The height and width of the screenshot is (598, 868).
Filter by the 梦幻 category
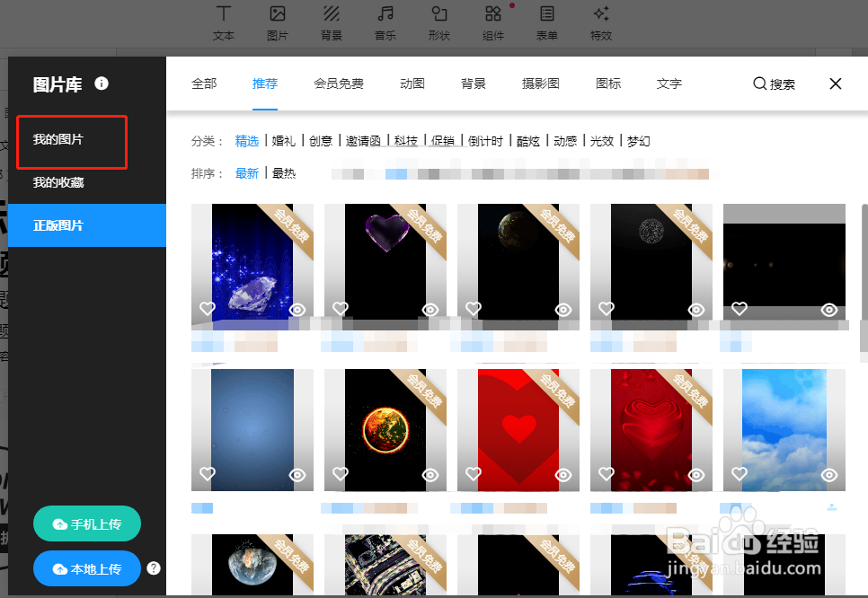(x=639, y=141)
